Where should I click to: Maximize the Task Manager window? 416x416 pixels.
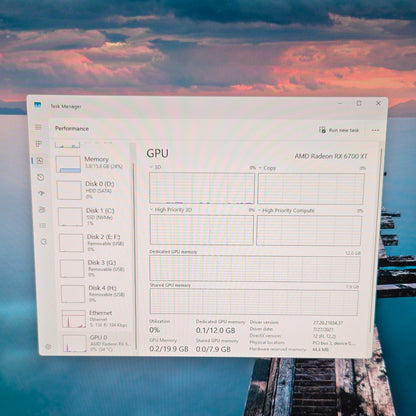tap(359, 103)
